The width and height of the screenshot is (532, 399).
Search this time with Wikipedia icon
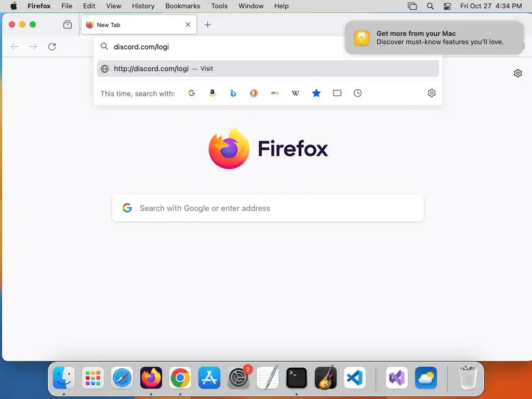[x=296, y=93]
